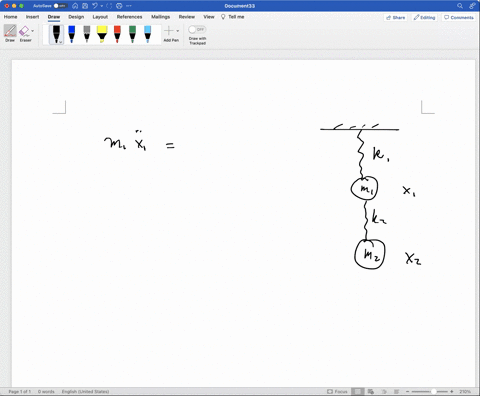480x396 pixels.
Task: Select Print Layout view icon
Action: point(357,391)
